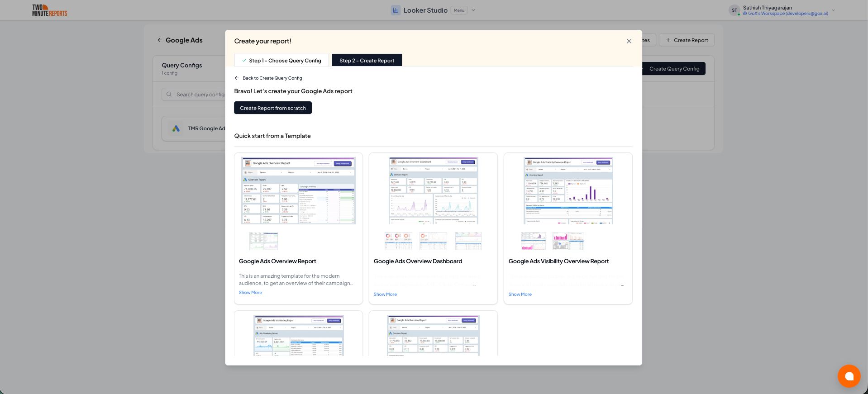
Task: Switch to Step 1 - Choose Query Config tab
Action: [281, 60]
